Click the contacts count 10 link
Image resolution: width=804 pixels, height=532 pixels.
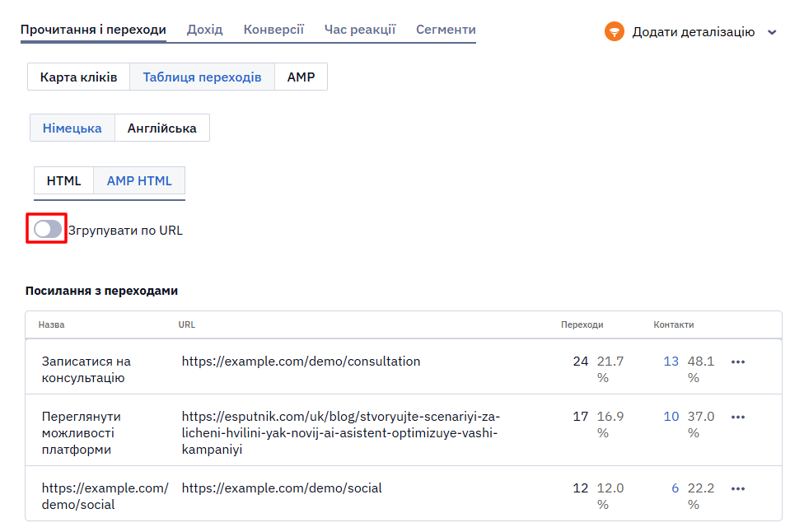pyautogui.click(x=671, y=417)
